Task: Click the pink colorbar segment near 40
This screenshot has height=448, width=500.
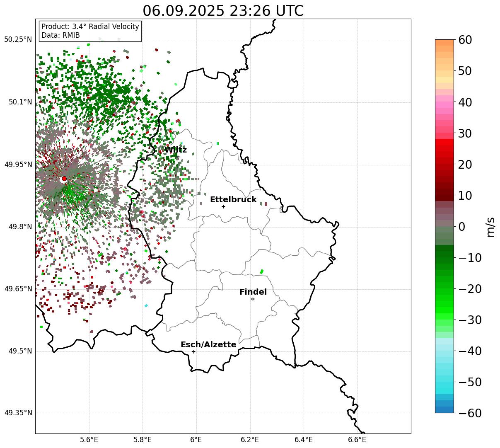Action: (x=444, y=104)
